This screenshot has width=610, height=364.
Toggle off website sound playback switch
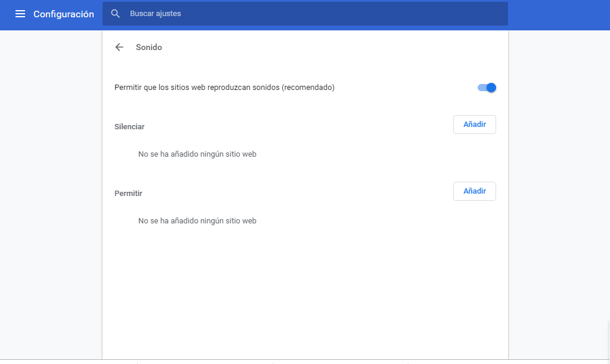point(487,88)
